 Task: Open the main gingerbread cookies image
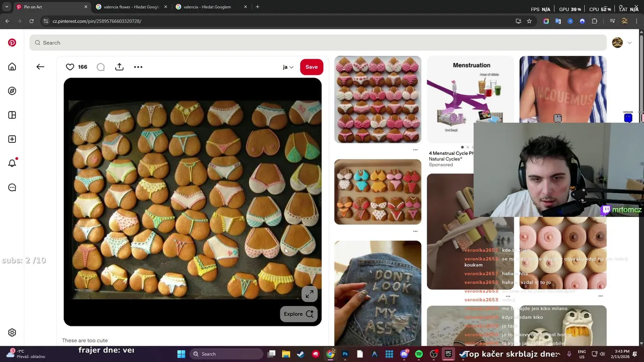click(193, 202)
